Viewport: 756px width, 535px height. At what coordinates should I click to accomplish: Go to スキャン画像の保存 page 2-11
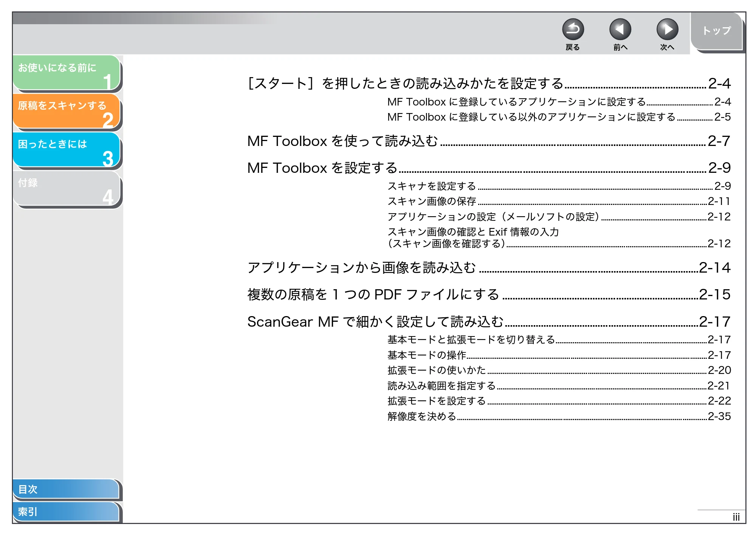[x=559, y=201]
